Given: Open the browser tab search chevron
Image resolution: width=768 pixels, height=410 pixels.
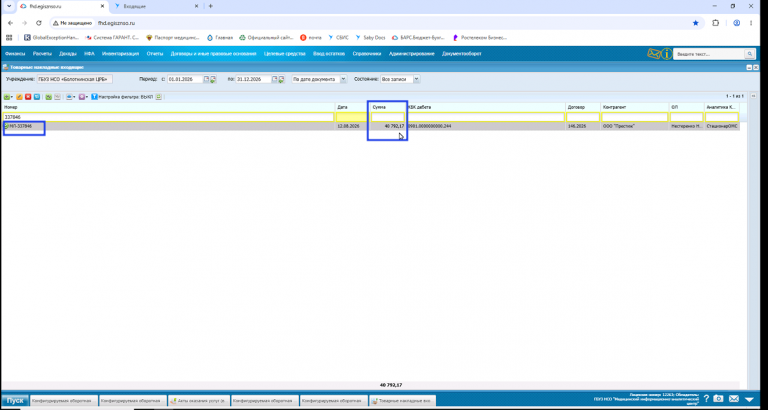Looking at the screenshot, I should point(8,6).
